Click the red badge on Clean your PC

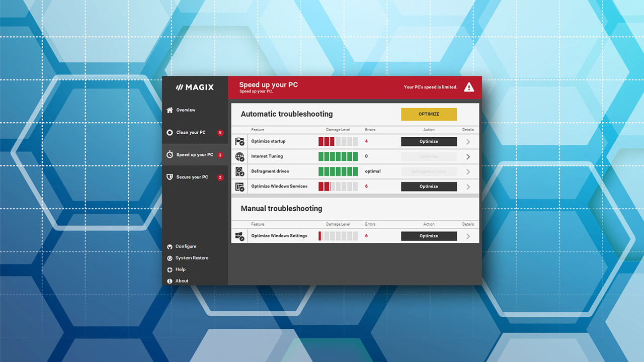coord(220,133)
